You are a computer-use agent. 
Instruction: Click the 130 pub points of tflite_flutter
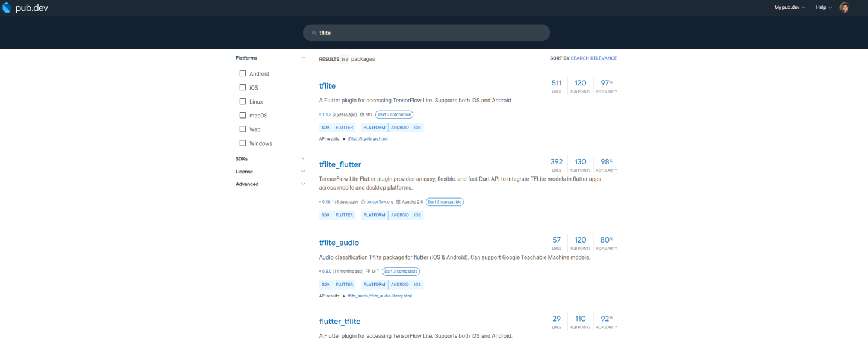(581, 164)
